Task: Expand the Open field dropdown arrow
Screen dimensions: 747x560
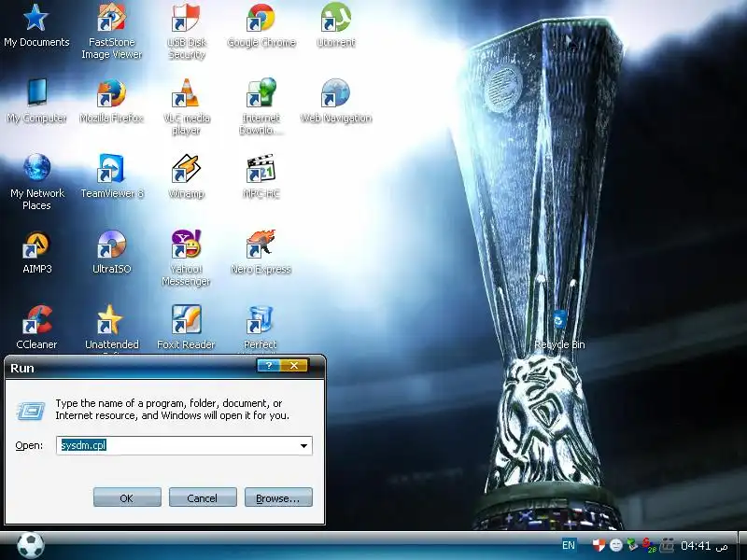Action: coord(303,446)
